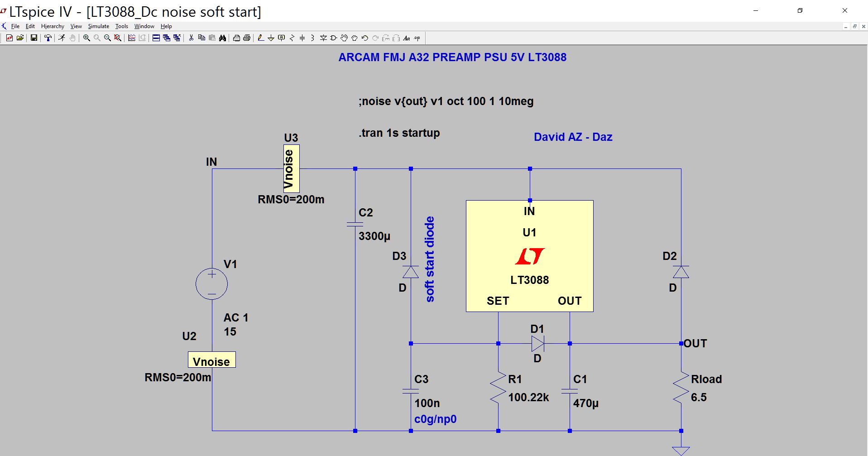Open the Edit menu
The height and width of the screenshot is (456, 868).
(x=30, y=26)
